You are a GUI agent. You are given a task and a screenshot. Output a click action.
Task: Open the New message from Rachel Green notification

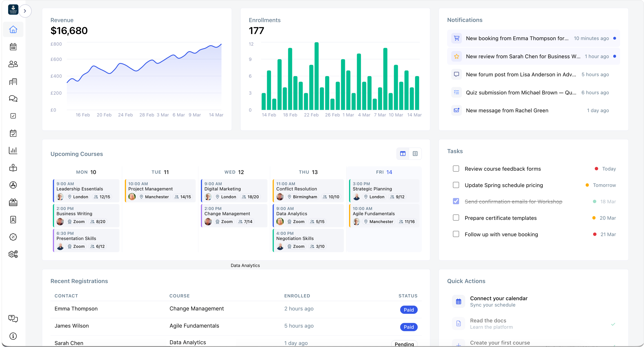(x=507, y=111)
